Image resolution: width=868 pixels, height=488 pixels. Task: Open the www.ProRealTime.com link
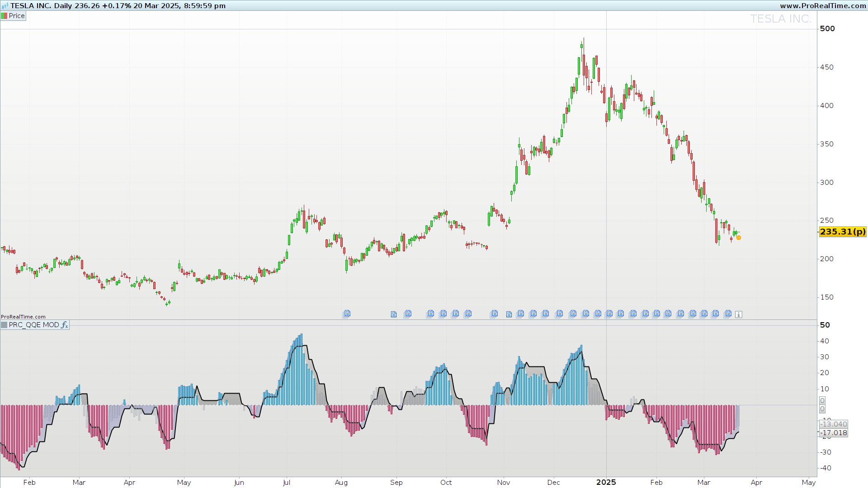pyautogui.click(x=823, y=6)
